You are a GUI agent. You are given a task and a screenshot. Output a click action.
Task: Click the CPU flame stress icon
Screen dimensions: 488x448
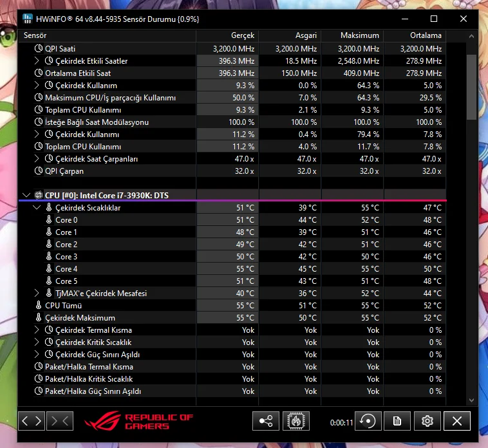(x=296, y=421)
